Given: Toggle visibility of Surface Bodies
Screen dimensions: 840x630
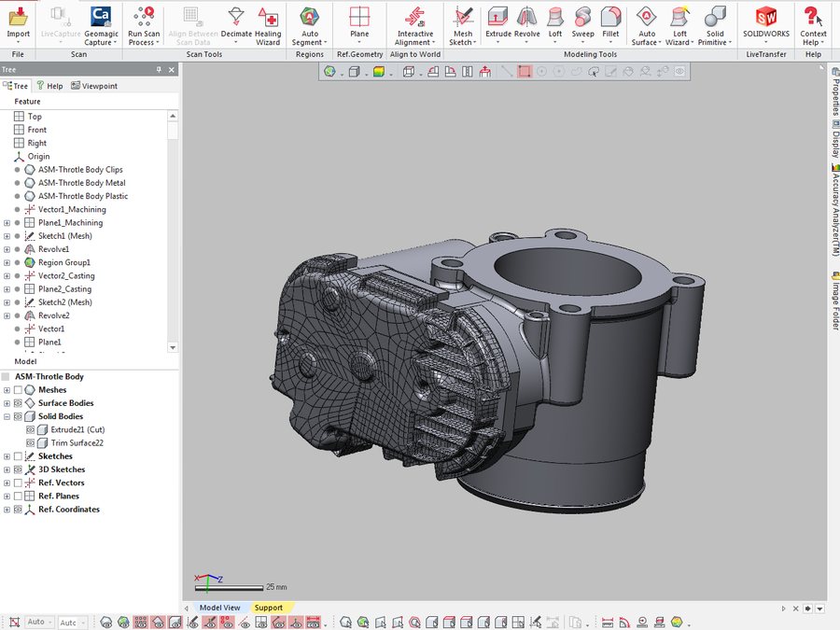Looking at the screenshot, I should pyautogui.click(x=18, y=403).
